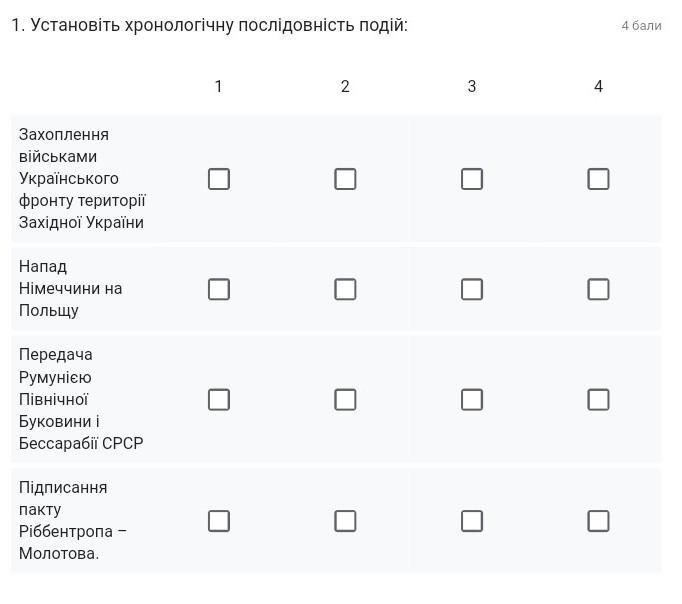The image size is (682, 604).
Task: Check column 3 for Передача Румунією row
Action: pyautogui.click(x=472, y=399)
